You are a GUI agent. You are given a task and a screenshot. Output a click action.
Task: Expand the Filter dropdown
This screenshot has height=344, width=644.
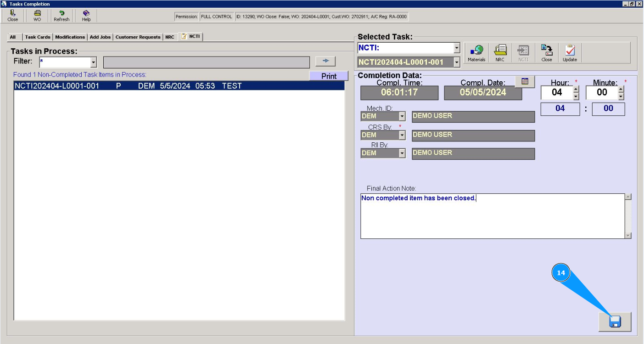pos(94,62)
